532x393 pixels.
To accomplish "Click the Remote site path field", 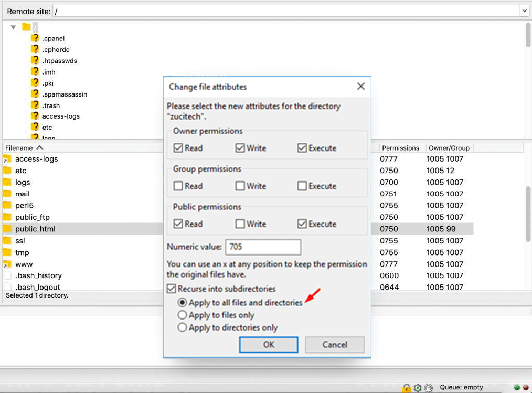I will (286, 11).
